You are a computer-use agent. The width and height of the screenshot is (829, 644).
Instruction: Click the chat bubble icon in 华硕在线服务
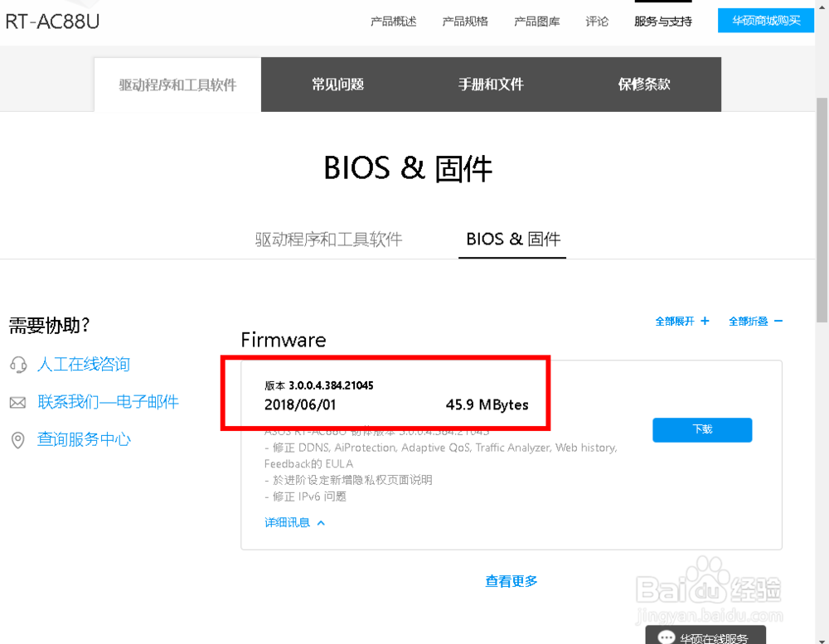pos(667,637)
